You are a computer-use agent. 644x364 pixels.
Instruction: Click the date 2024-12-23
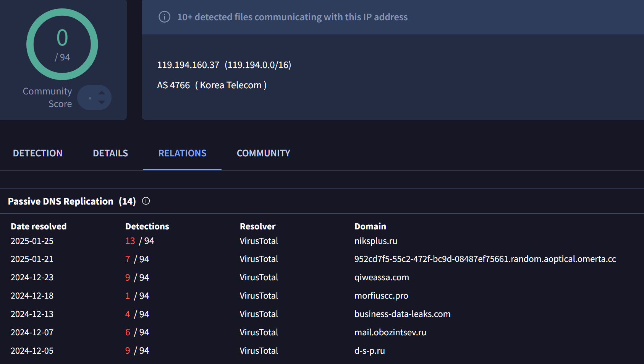(32, 277)
